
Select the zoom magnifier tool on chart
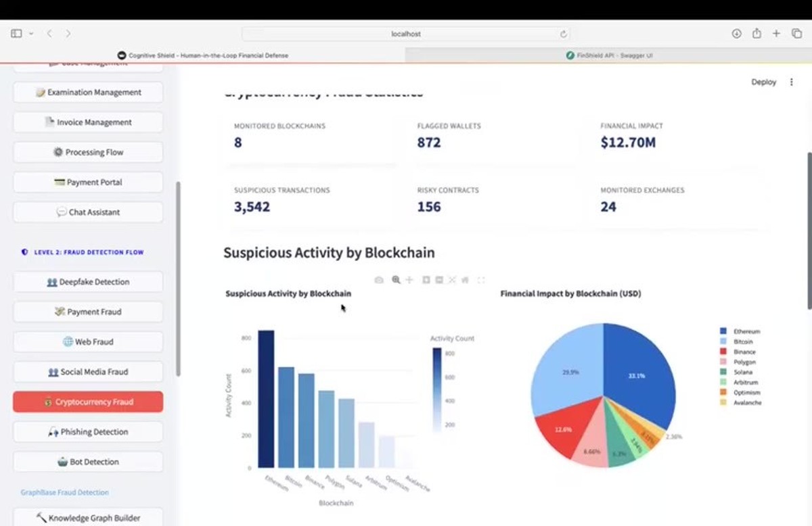[x=396, y=280]
